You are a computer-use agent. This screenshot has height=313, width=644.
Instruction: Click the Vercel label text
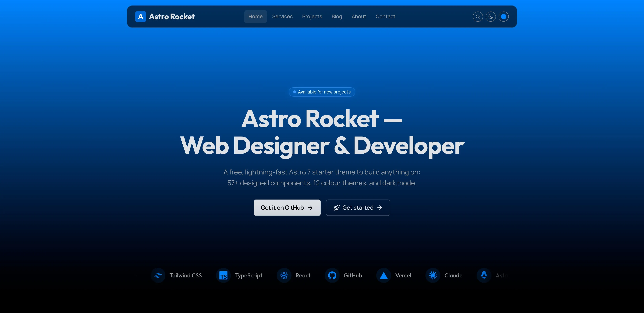point(403,275)
